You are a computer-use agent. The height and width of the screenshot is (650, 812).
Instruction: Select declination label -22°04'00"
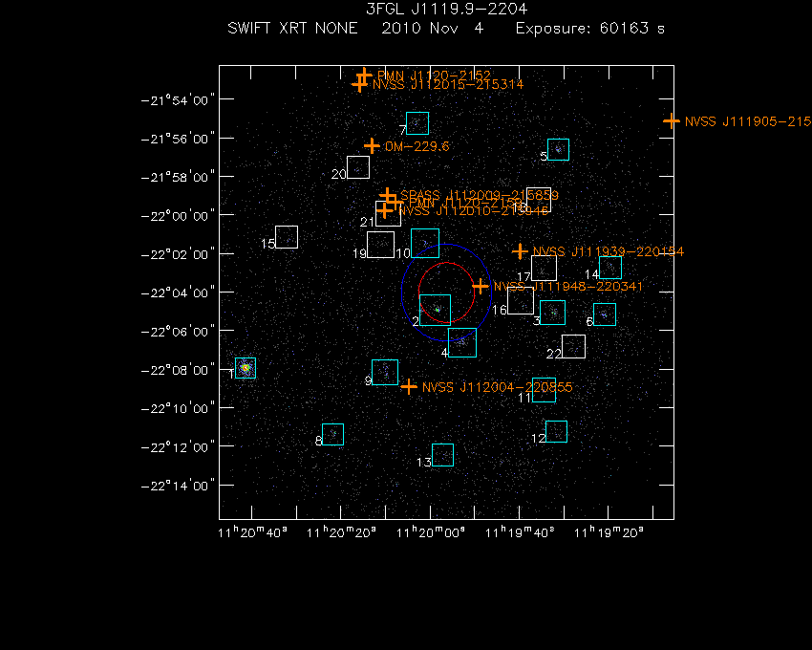[x=177, y=292]
